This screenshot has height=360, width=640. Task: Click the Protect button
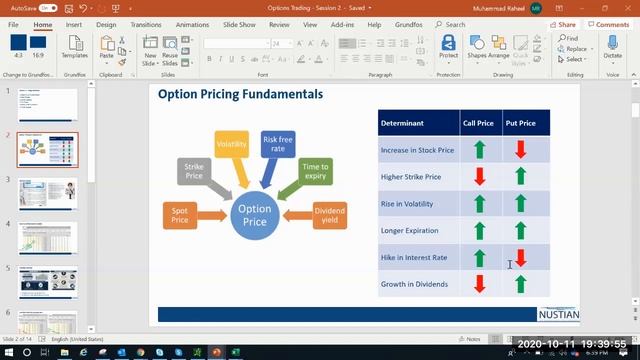click(448, 49)
